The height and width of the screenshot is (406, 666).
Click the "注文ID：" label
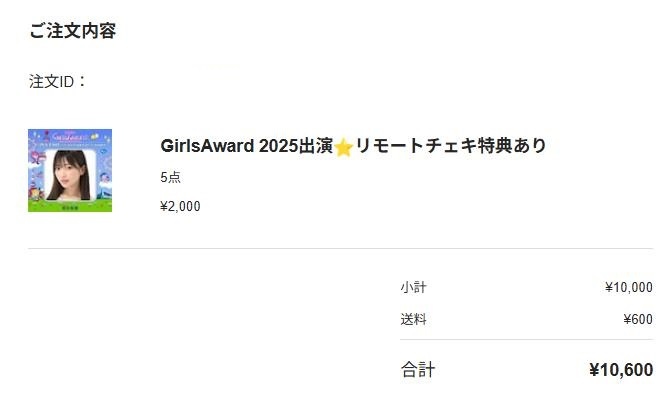(x=57, y=82)
